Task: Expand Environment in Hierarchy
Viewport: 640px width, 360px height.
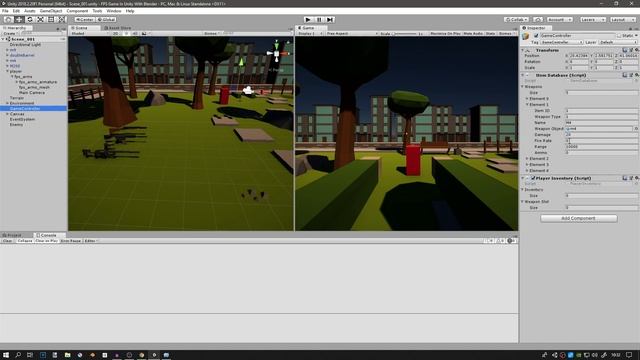Action: click(7, 103)
